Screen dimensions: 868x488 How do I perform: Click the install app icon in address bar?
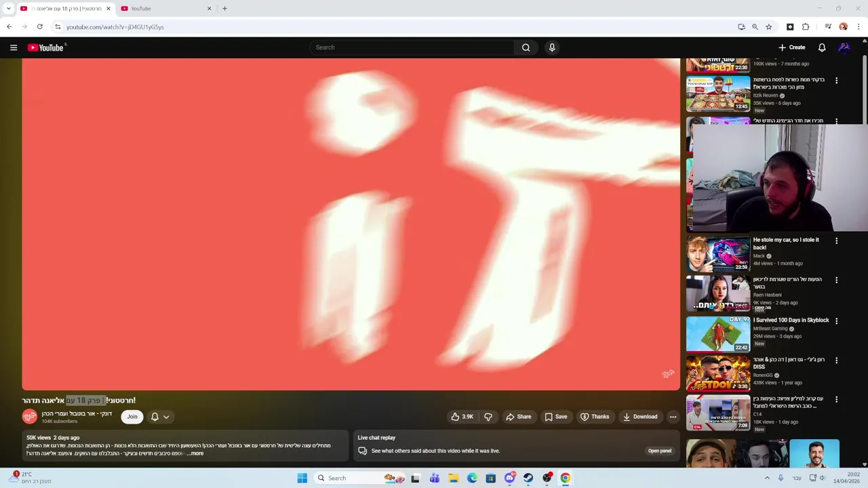pos(741,27)
